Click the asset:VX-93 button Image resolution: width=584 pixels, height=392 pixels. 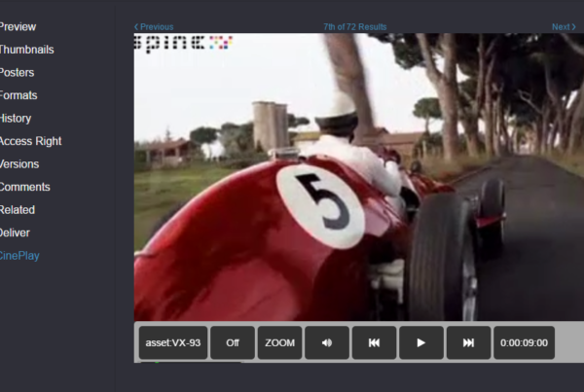click(x=173, y=342)
